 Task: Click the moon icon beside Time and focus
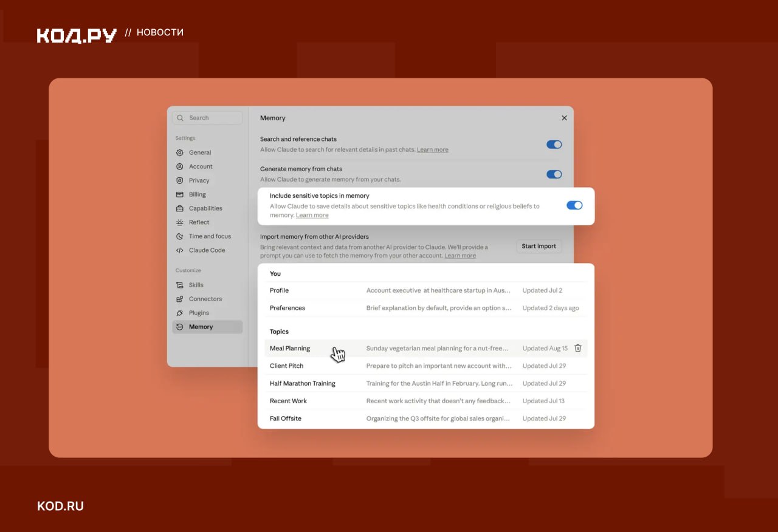tap(179, 236)
